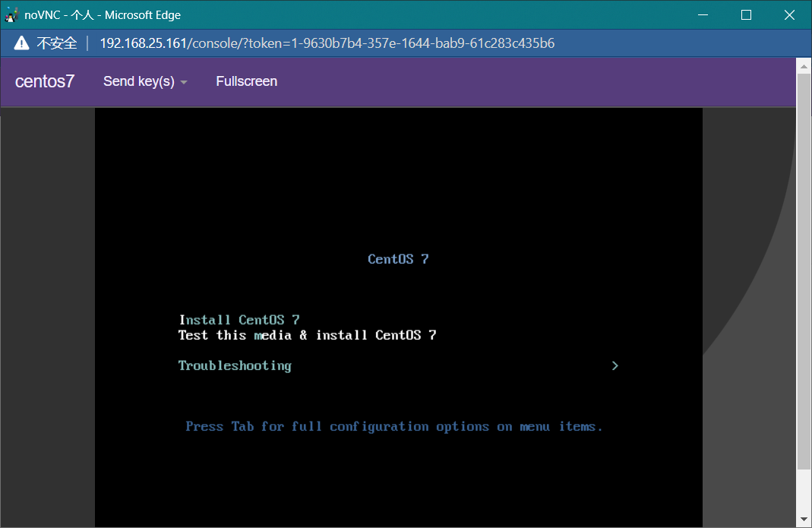Select Test this media & install CentOS 7
Image resolution: width=812 pixels, height=528 pixels.
[308, 335]
